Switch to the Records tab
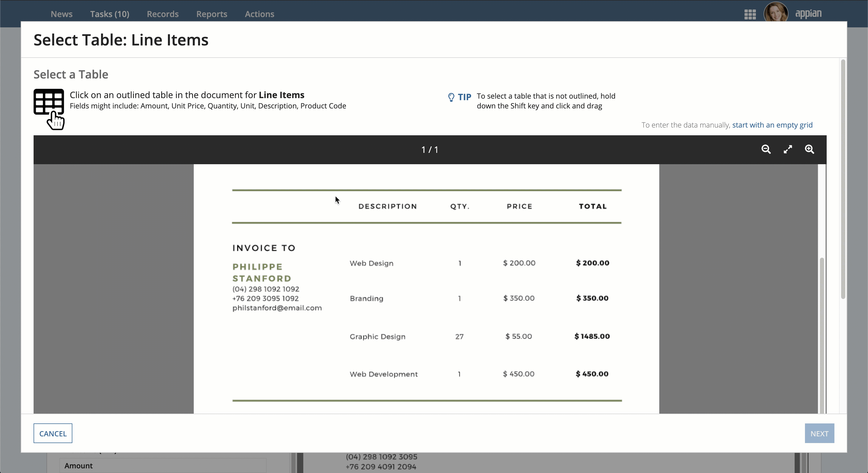The image size is (868, 473). pos(163,14)
